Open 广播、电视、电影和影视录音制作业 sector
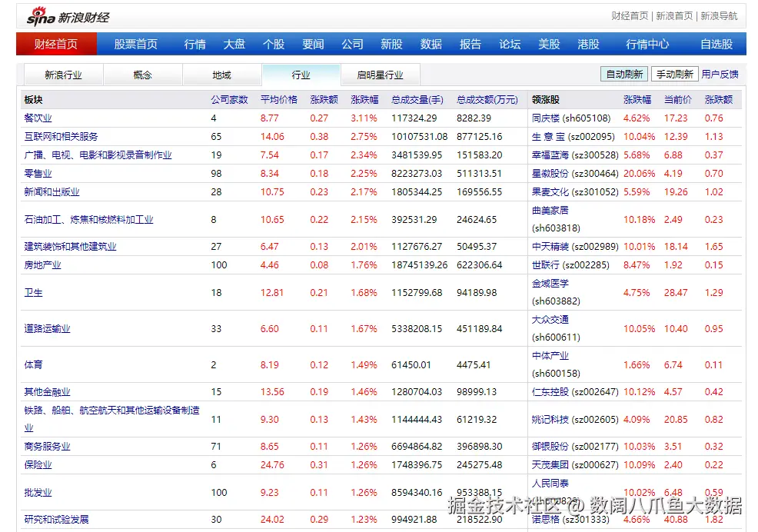758x532 pixels. click(x=98, y=155)
